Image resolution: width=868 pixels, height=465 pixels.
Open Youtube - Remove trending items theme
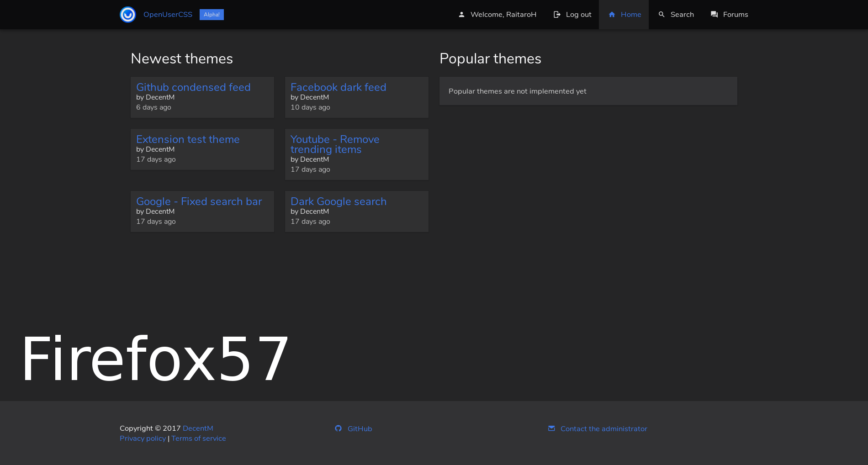pyautogui.click(x=335, y=144)
